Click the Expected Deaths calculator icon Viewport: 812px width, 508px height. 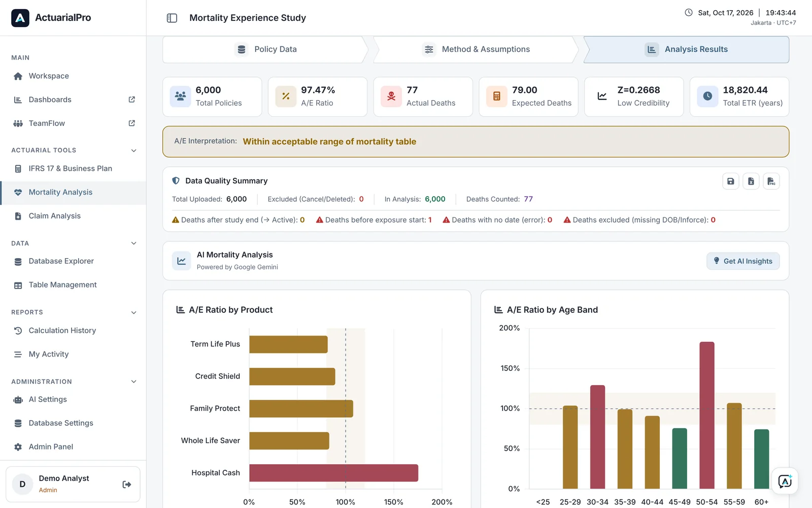pos(497,96)
